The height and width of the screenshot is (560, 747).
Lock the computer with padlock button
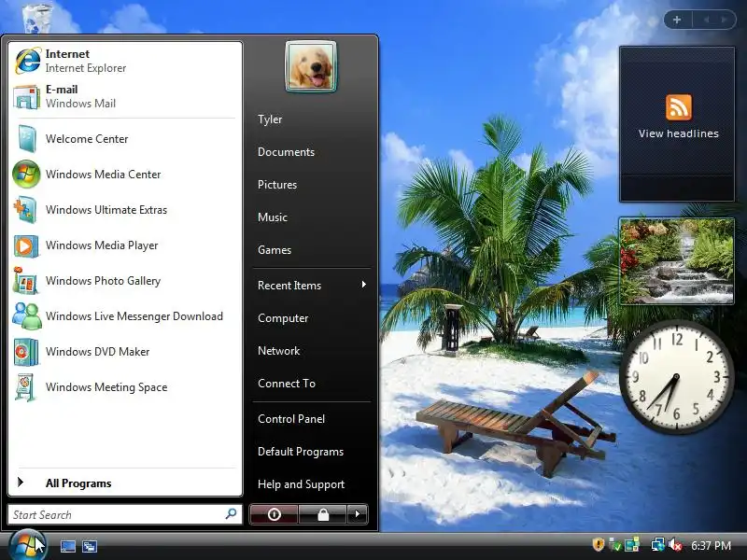point(323,514)
